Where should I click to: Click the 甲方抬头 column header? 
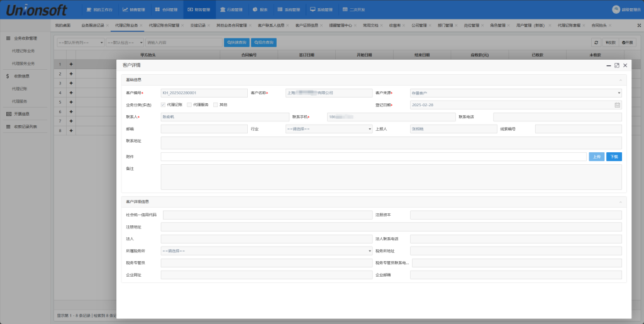[x=148, y=55]
